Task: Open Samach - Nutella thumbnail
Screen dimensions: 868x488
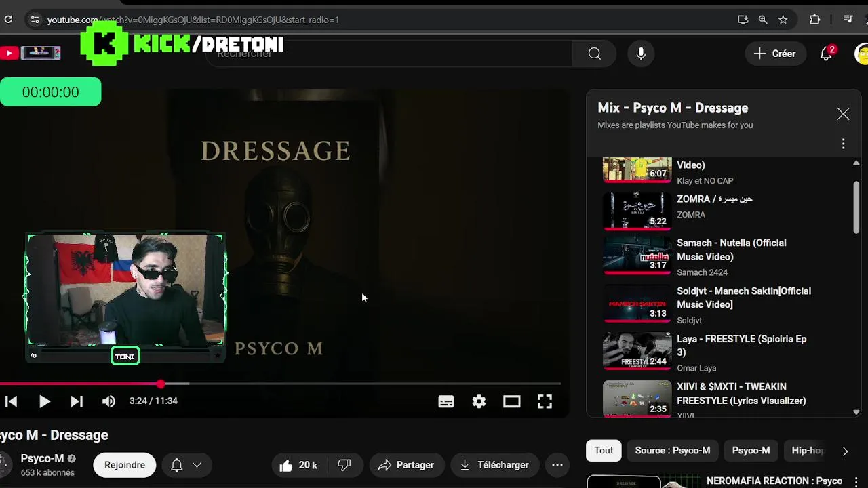Action: 637,255
